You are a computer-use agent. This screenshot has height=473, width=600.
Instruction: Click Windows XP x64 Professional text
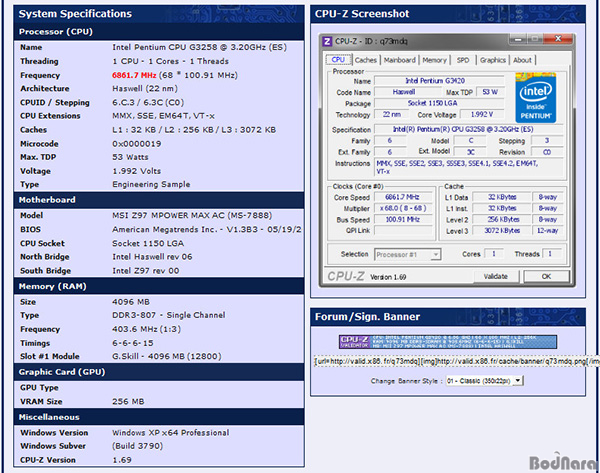click(x=171, y=432)
